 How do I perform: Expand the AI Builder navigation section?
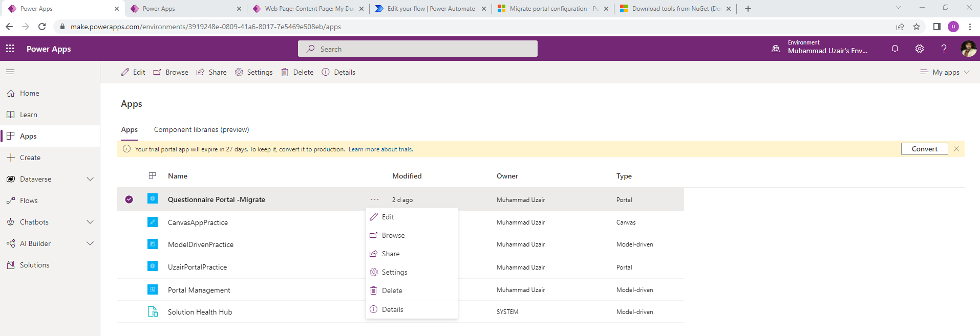90,243
